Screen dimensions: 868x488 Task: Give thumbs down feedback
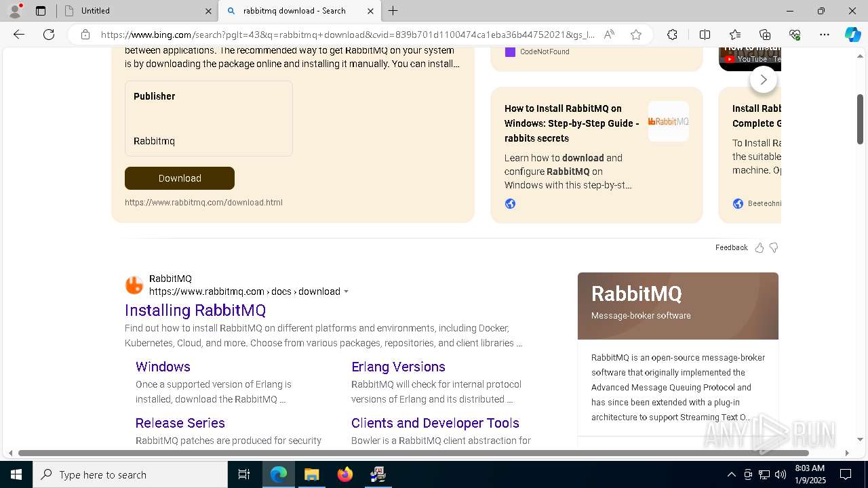(774, 247)
